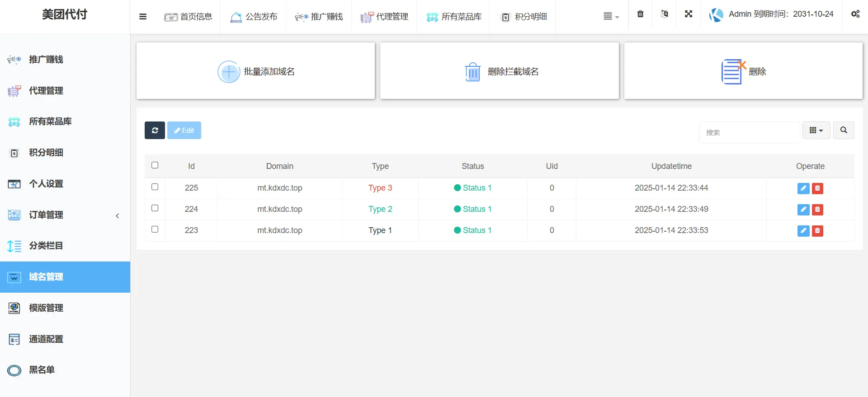Click the trash icon in top bar

click(640, 14)
